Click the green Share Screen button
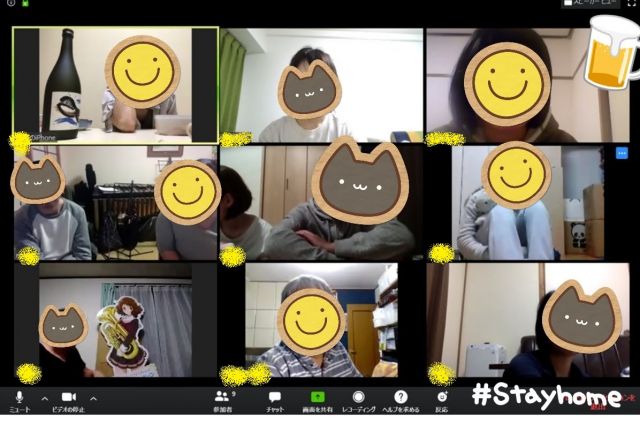The width and height of the screenshot is (640, 425). pos(317,398)
